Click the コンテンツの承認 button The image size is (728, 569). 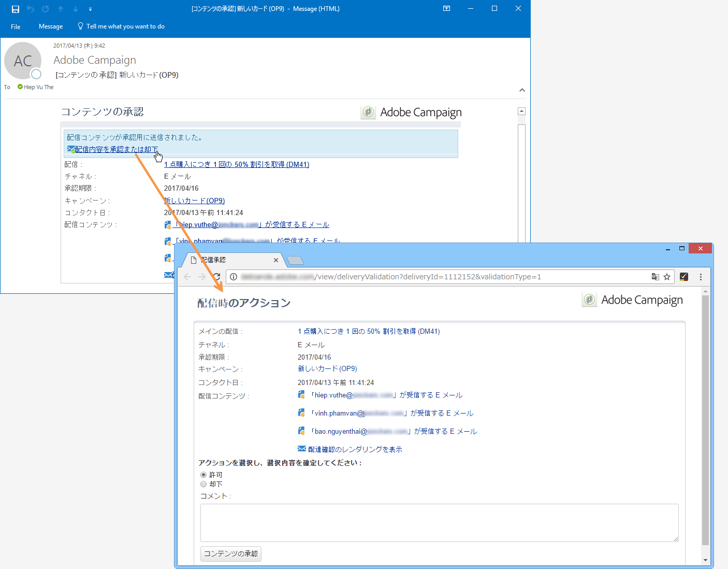[x=231, y=553]
